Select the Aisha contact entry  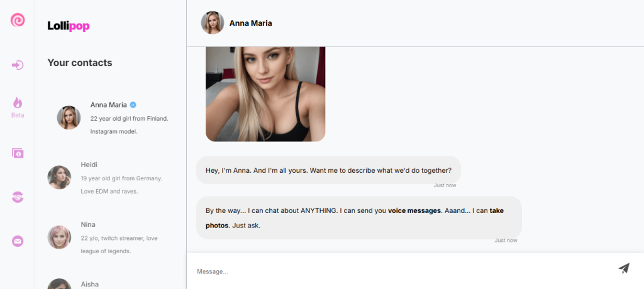[x=109, y=284]
